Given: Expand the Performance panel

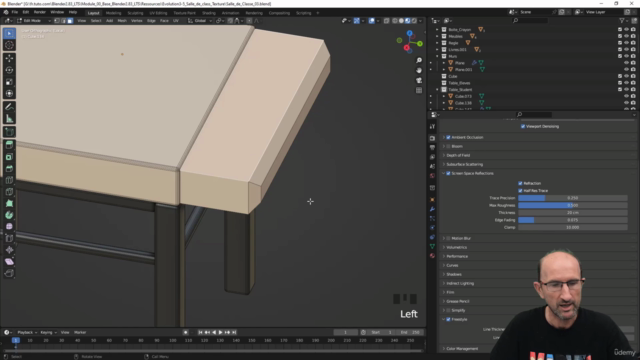Looking at the screenshot, I should tap(457, 256).
